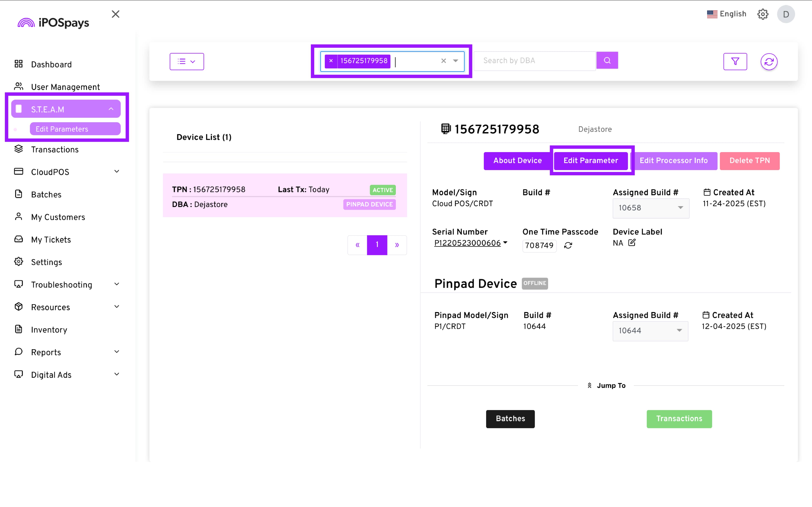Open the list view dropdown button

(187, 61)
